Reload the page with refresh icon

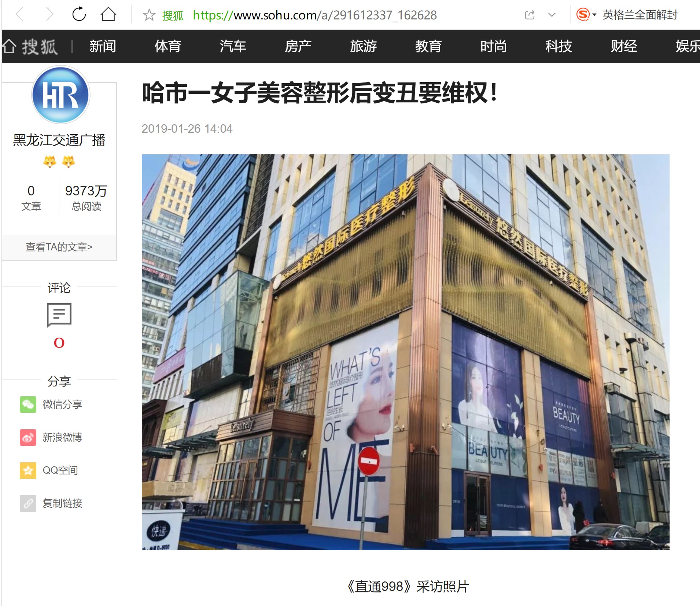(79, 14)
